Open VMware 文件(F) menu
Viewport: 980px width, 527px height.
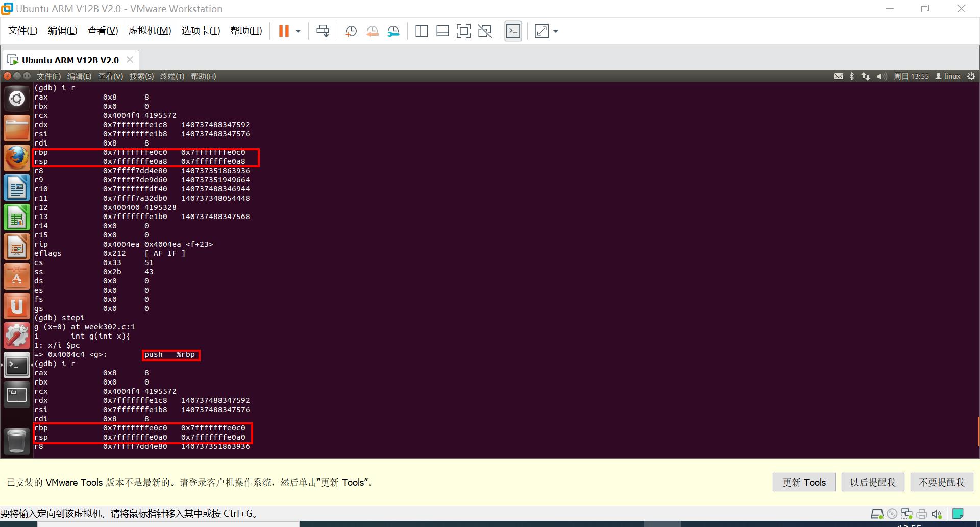click(23, 31)
